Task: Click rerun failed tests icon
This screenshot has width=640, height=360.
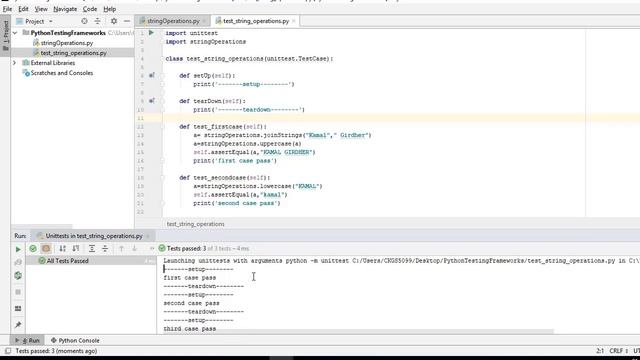Action: (18, 262)
